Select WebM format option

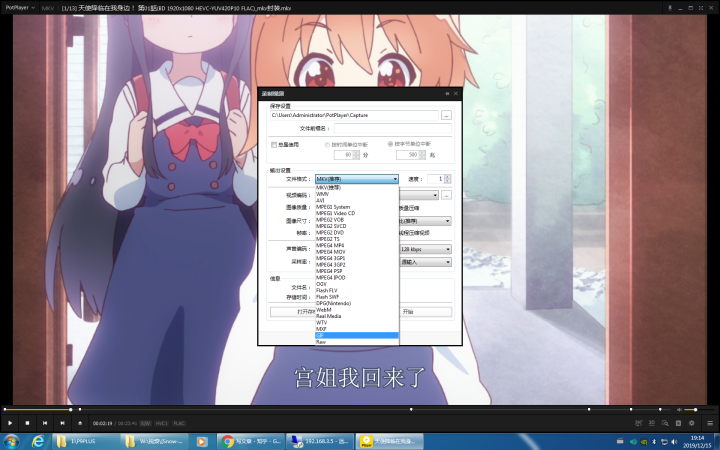pos(357,310)
